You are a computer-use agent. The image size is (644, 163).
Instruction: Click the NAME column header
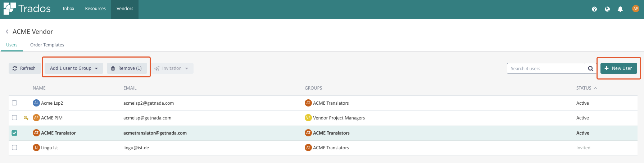[x=39, y=88]
